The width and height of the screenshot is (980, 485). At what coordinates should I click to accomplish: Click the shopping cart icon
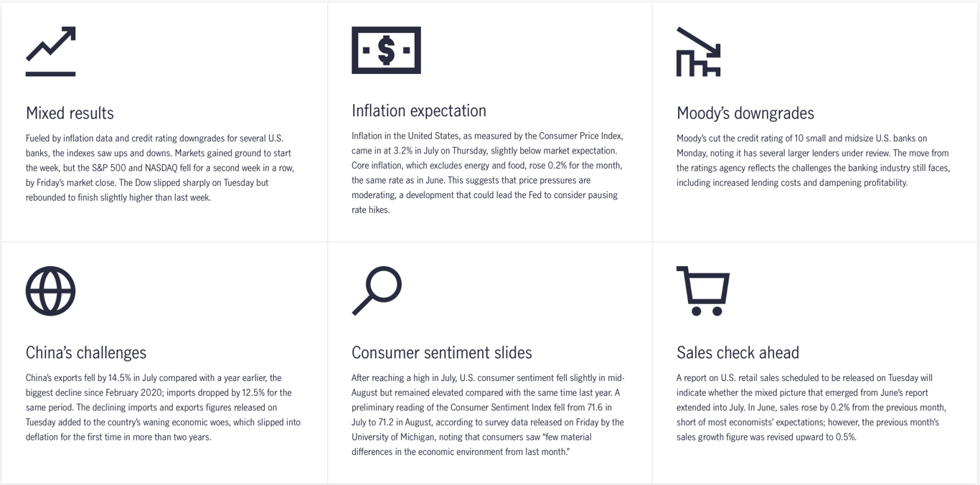[x=703, y=291]
